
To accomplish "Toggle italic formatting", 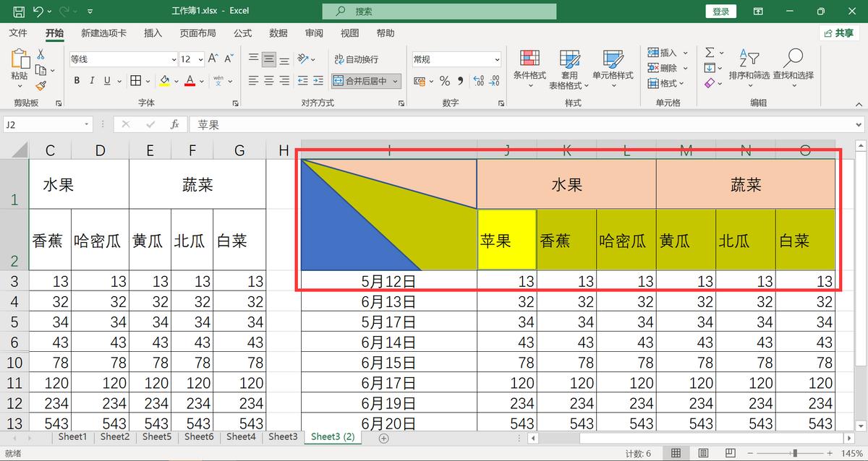I will tap(90, 79).
